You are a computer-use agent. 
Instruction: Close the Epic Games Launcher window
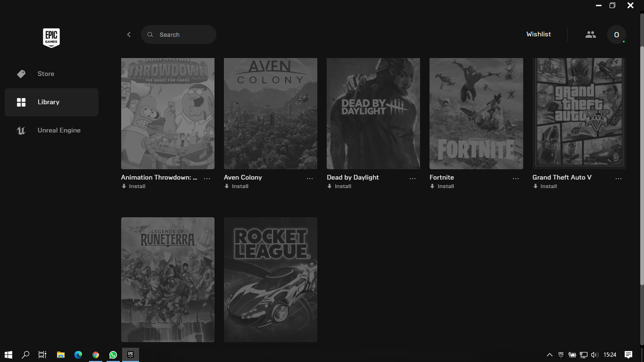[630, 6]
